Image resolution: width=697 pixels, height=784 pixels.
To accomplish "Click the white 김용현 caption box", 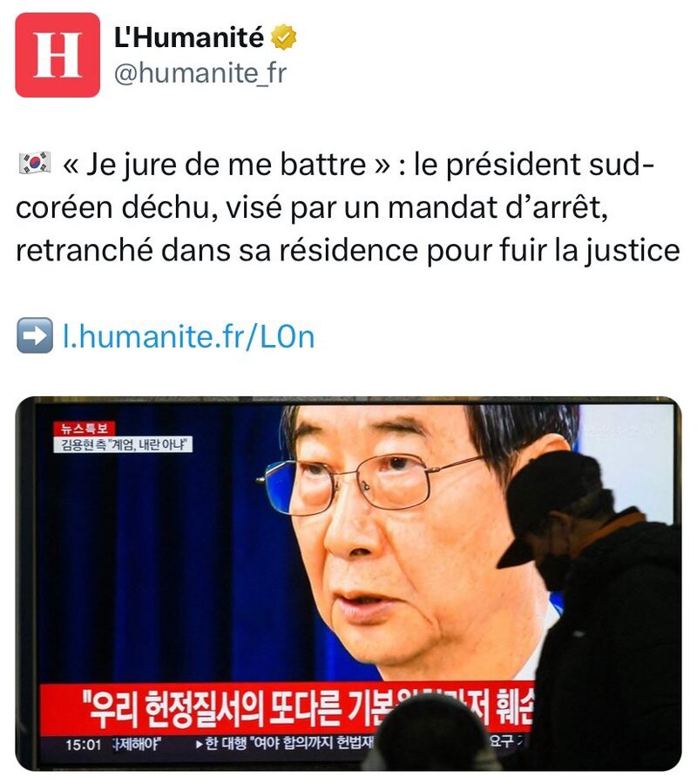I will point(123,444).
